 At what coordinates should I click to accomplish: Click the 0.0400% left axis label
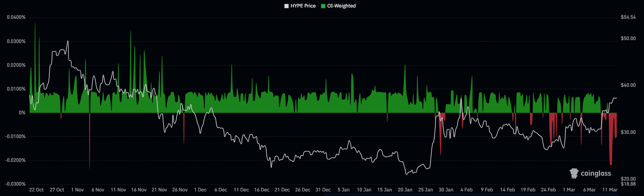[x=16, y=18]
